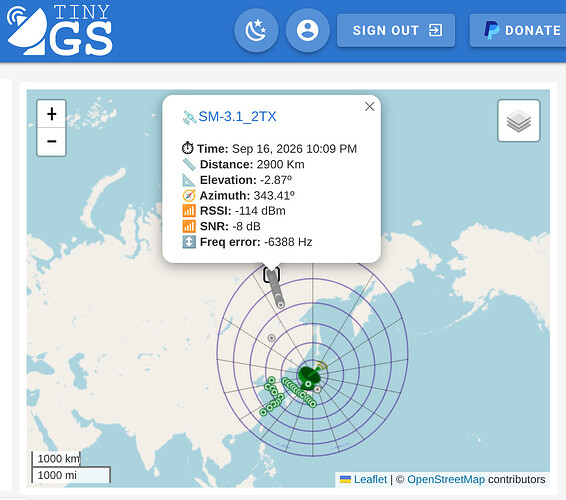Zoom out on the map

point(52,141)
